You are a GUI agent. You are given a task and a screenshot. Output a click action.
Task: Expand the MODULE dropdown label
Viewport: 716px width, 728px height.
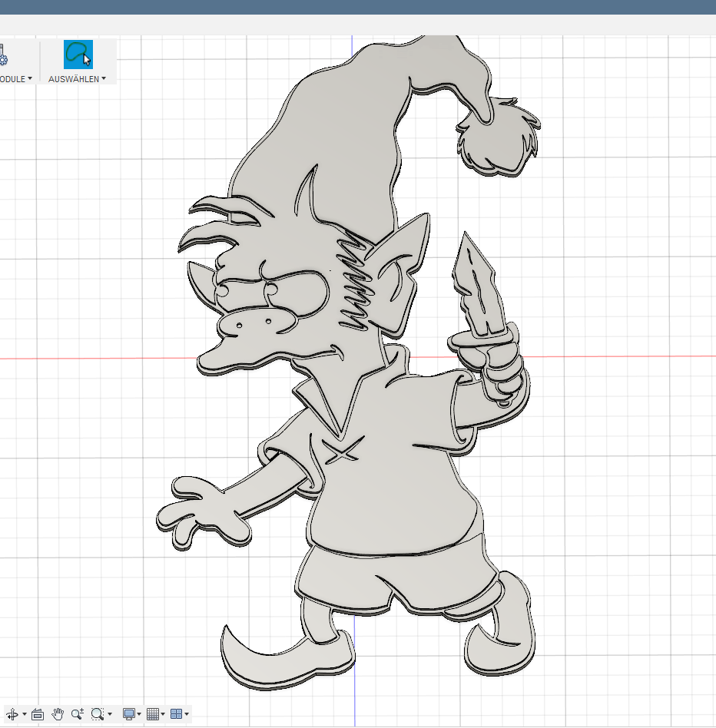coord(16,79)
